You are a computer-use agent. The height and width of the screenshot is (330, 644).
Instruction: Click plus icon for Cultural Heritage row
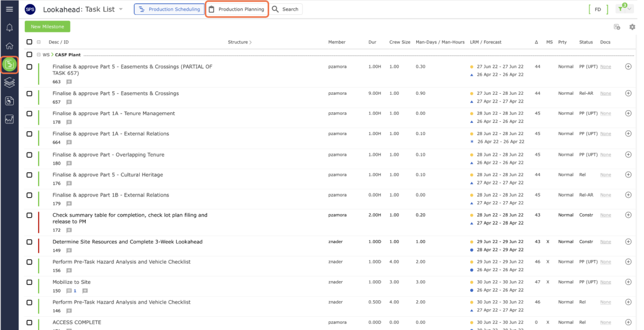point(628,175)
